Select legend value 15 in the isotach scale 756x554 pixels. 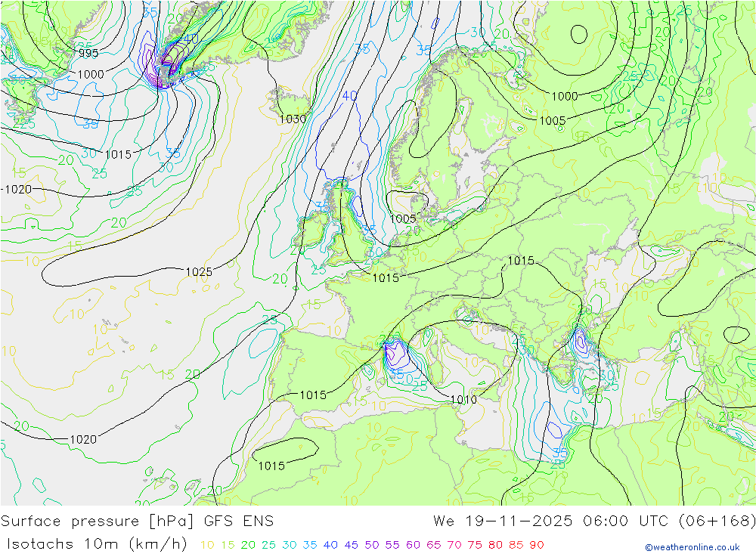pos(228,546)
